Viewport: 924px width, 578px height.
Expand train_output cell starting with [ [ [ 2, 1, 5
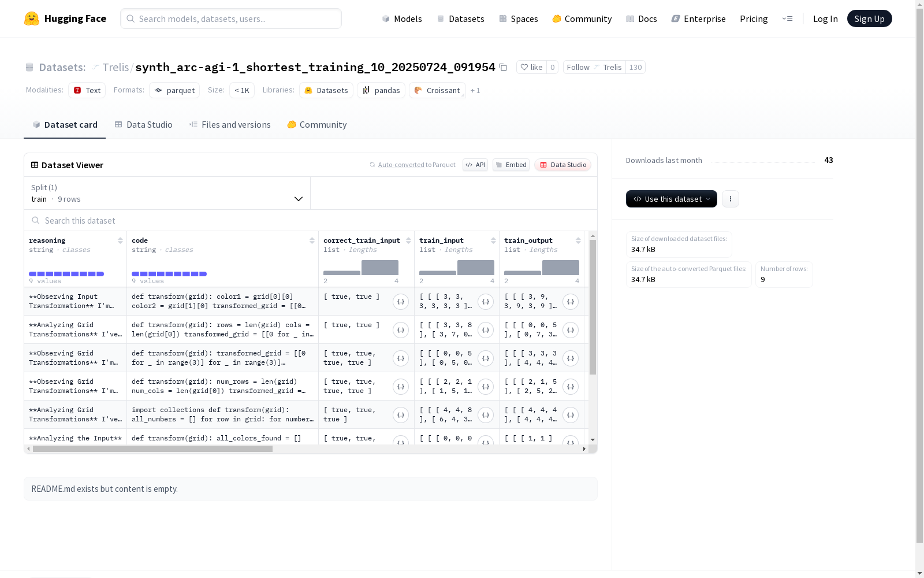(x=571, y=387)
